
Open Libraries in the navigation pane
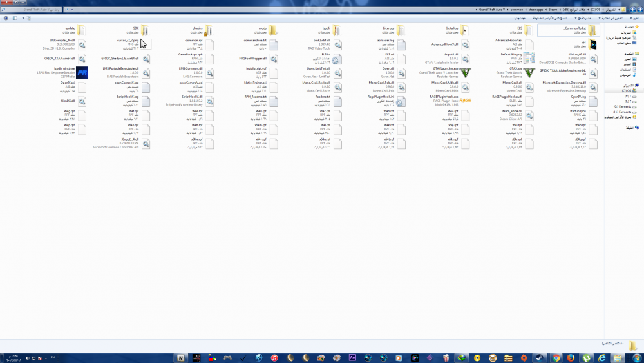pos(632,54)
